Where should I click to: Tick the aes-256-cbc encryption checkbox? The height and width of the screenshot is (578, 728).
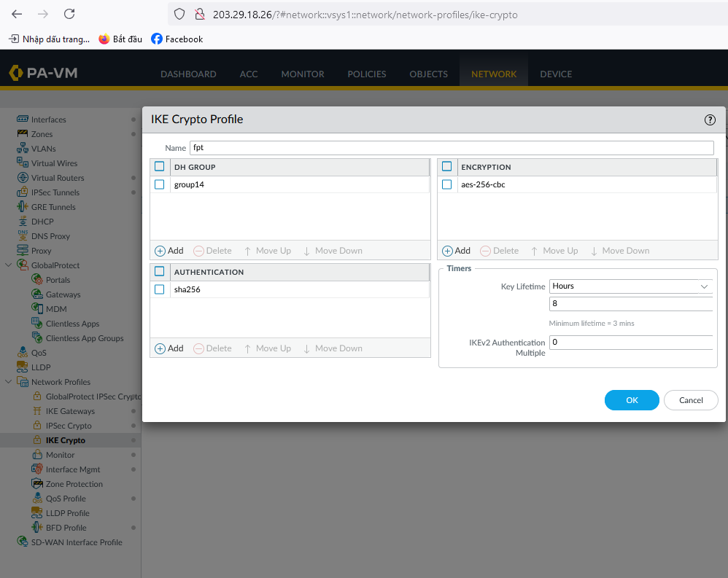click(447, 184)
